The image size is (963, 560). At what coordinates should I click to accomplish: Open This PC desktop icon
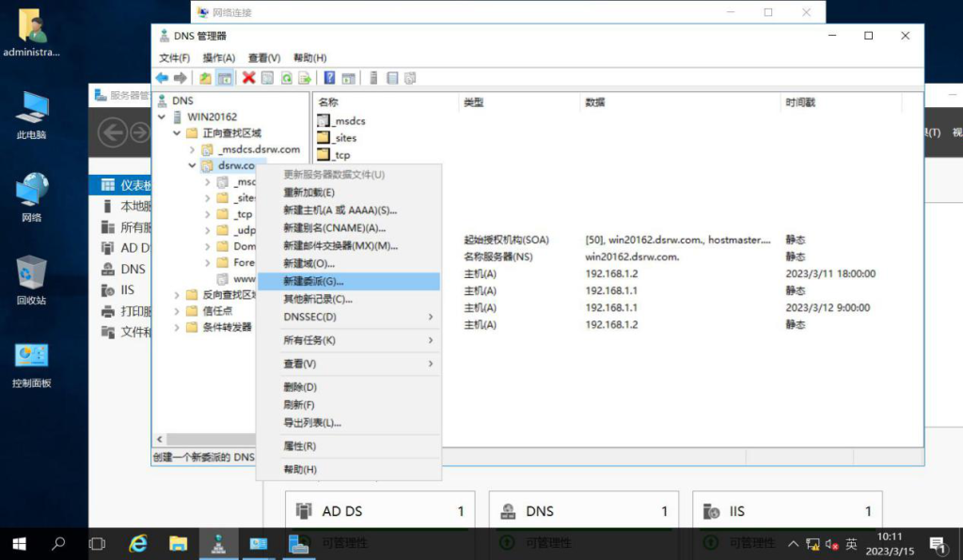pos(31,116)
